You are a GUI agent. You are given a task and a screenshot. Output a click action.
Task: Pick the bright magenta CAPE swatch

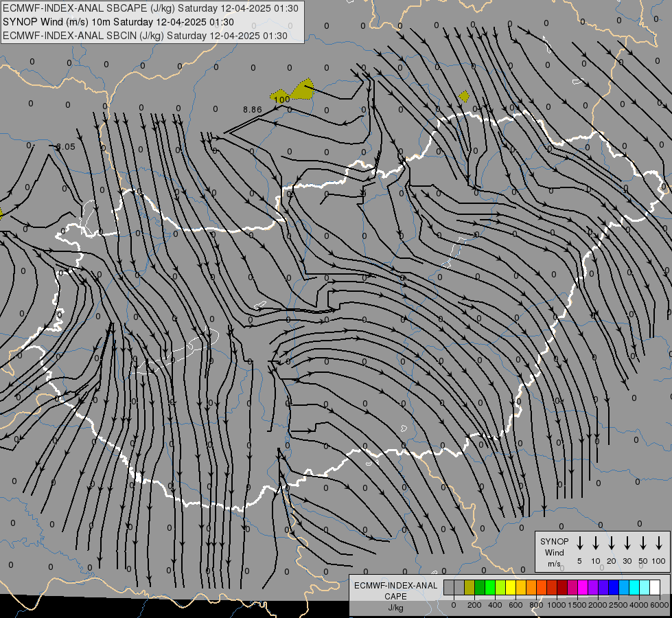(x=583, y=587)
